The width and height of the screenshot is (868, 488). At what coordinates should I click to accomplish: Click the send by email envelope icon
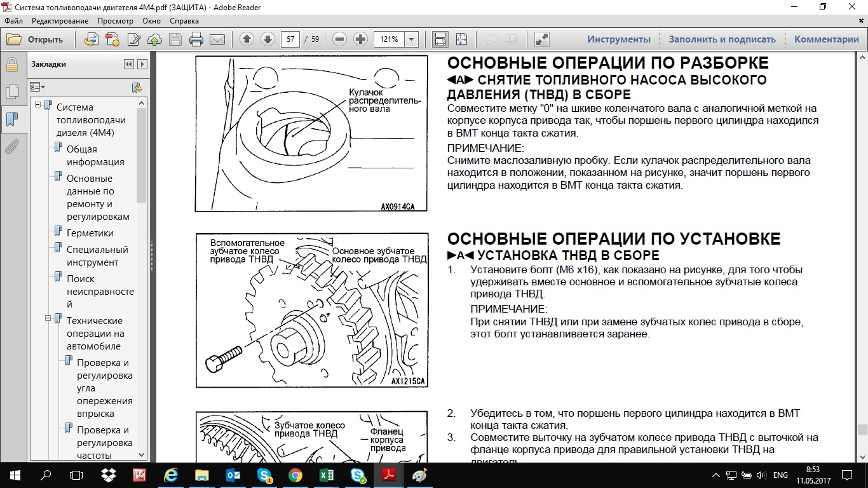tap(217, 39)
